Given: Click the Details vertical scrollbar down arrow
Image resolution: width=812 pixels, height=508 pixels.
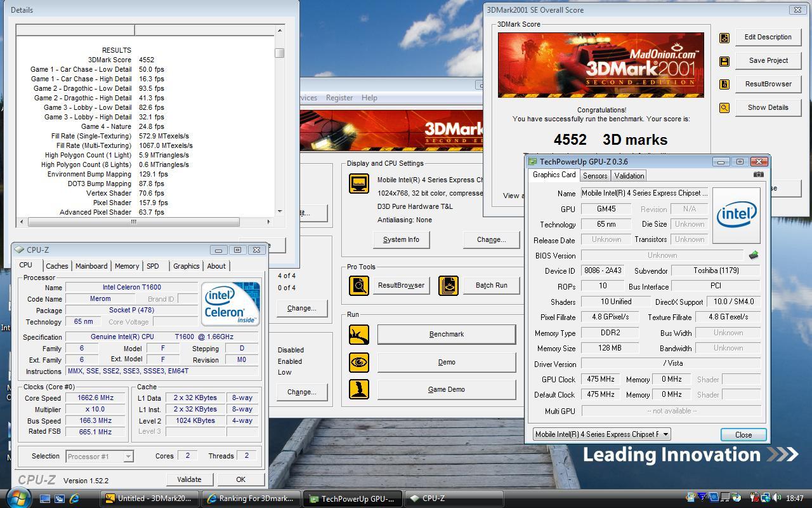Looking at the screenshot, I should click(x=280, y=211).
